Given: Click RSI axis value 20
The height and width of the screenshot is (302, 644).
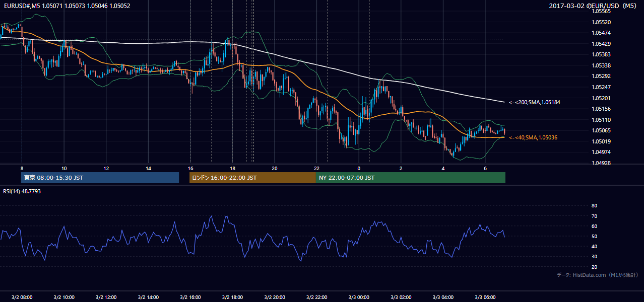Looking at the screenshot, I should (594, 267).
